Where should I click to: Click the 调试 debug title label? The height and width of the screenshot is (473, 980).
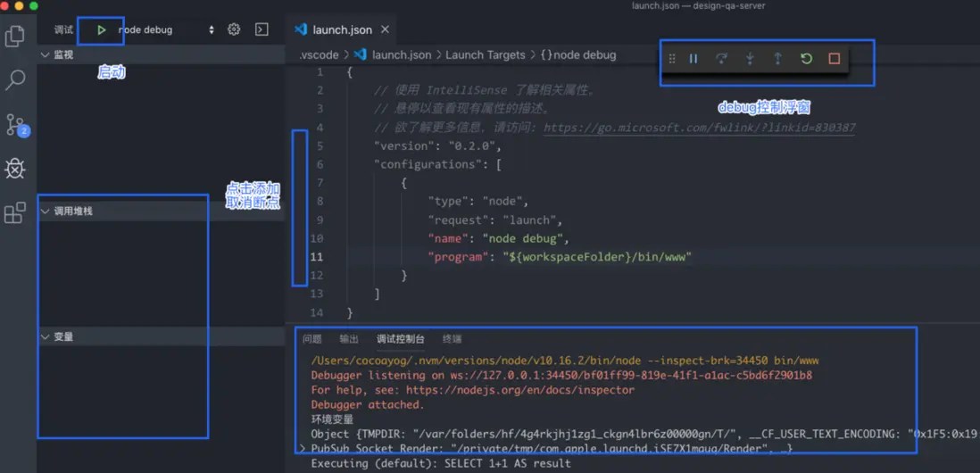(x=63, y=30)
